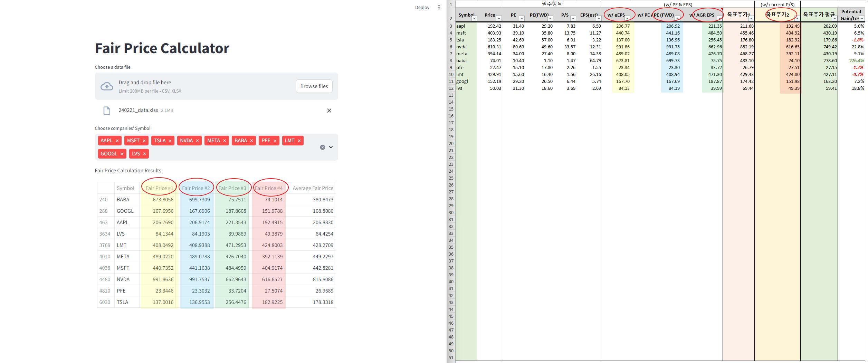
Task: Remove the NVDA tag
Action: pyautogui.click(x=197, y=141)
